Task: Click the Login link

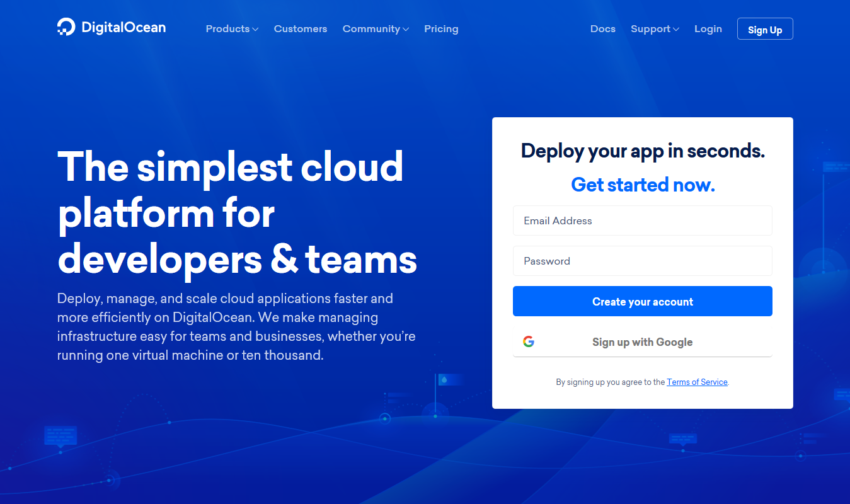Action: click(708, 29)
